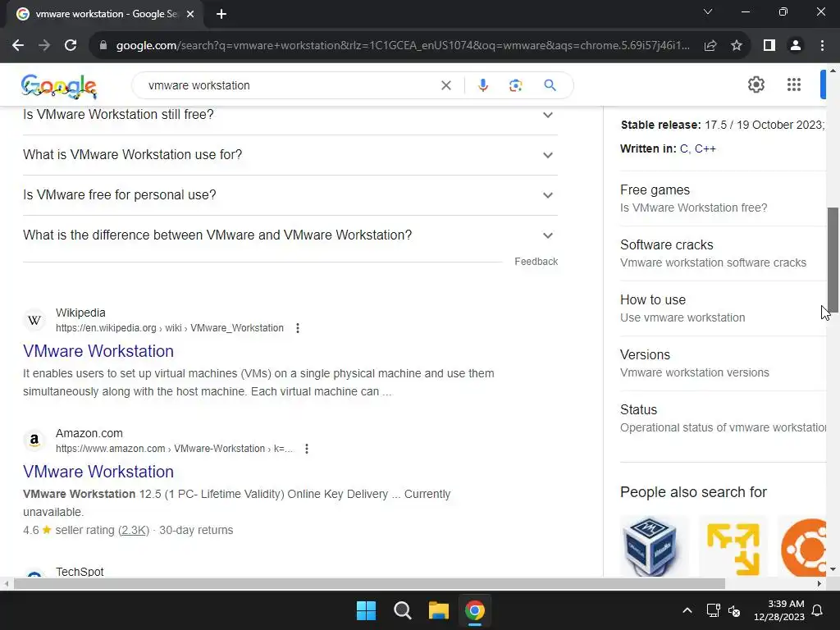
Task: Open Chrome profile menu
Action: coord(796,46)
